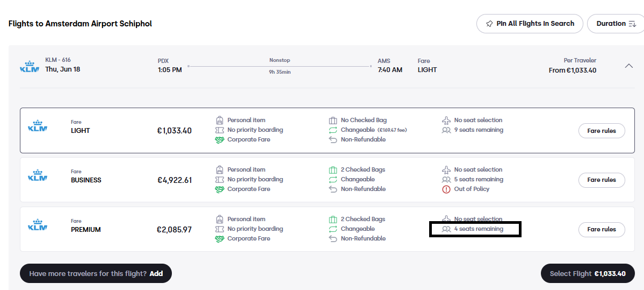Image resolution: width=644 pixels, height=290 pixels.
Task: Click the 2 Checked Bags suitcase icon in BUSINESS row
Action: 332,170
